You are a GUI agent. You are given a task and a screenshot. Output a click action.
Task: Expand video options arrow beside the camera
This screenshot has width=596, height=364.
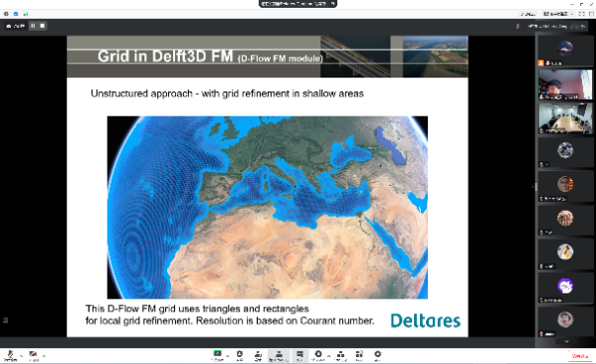point(44,356)
